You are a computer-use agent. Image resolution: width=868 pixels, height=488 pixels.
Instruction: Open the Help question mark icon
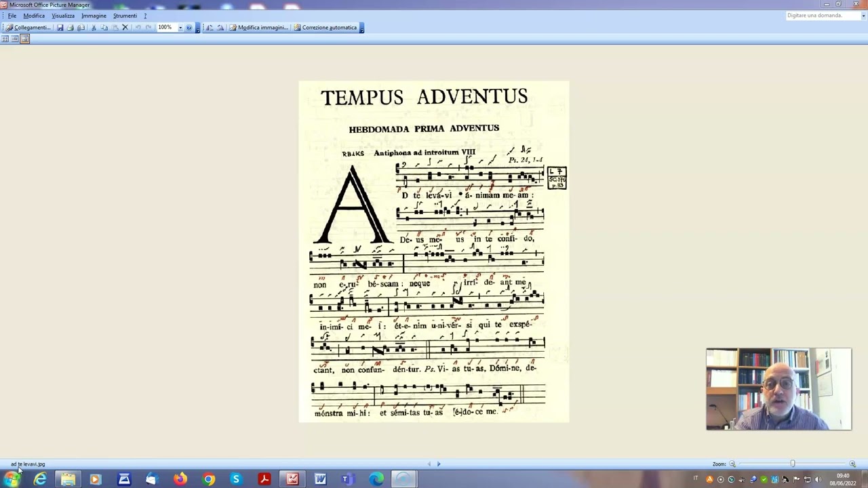pyautogui.click(x=189, y=28)
